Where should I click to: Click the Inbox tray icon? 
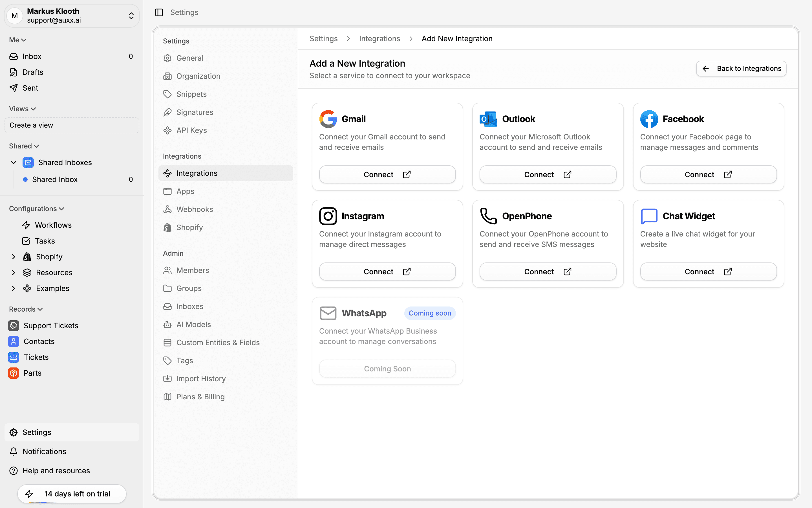(14, 56)
